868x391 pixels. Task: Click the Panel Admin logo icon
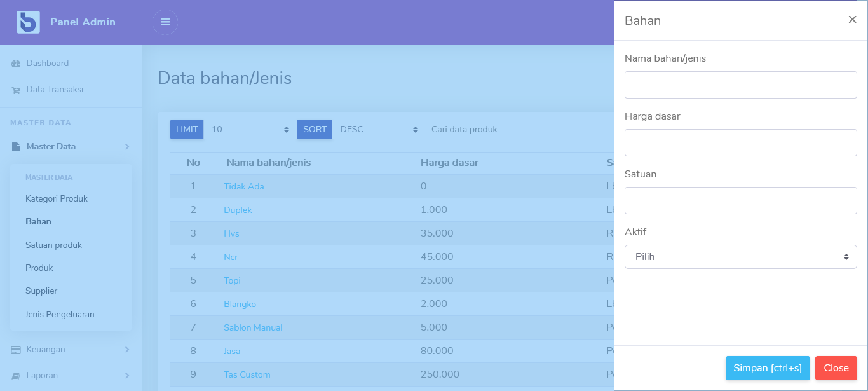tap(28, 22)
